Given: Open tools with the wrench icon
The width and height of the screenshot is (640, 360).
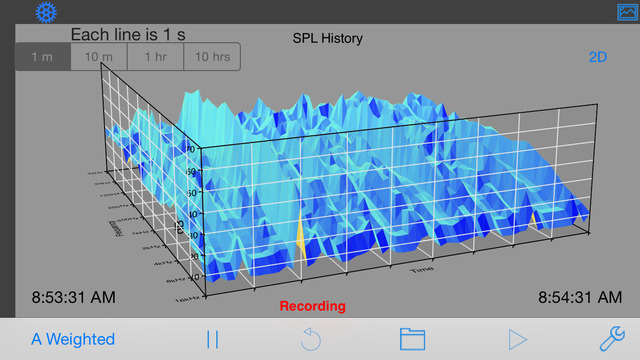Looking at the screenshot, I should (x=612, y=338).
